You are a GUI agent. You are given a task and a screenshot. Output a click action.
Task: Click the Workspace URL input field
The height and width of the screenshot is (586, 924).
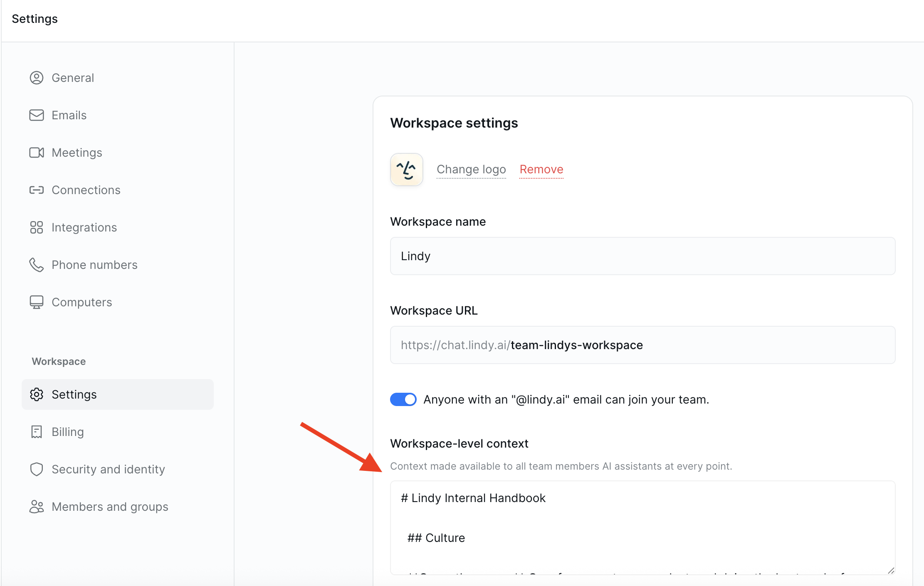642,345
